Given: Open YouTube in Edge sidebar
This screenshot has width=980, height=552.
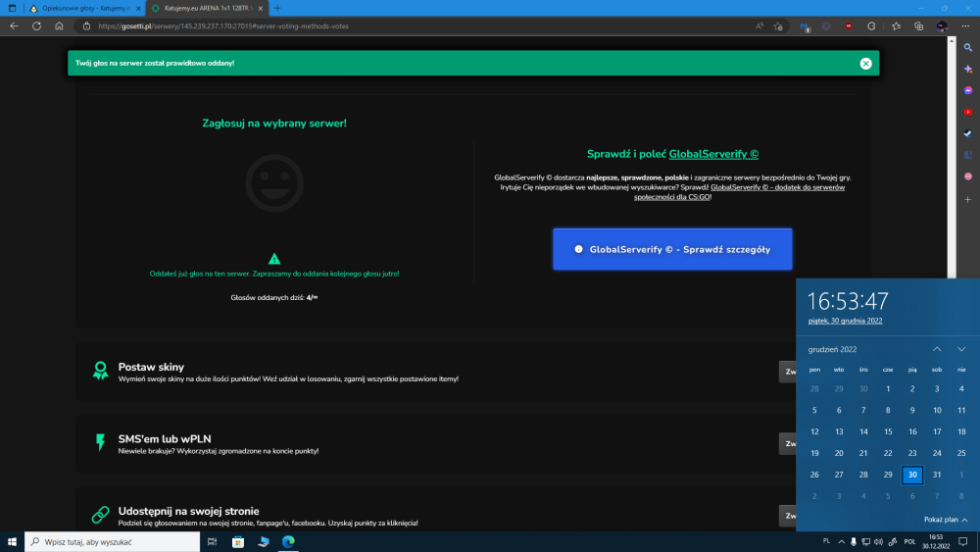Looking at the screenshot, I should tap(968, 112).
